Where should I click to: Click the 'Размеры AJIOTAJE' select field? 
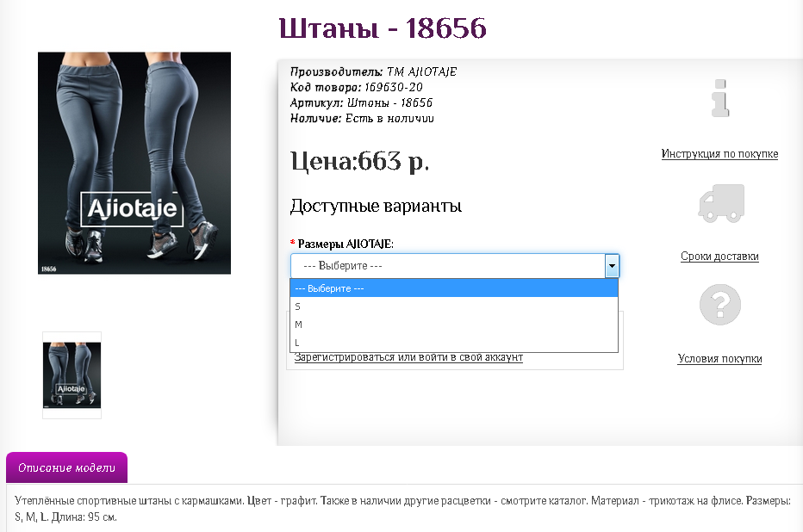pyautogui.click(x=447, y=266)
